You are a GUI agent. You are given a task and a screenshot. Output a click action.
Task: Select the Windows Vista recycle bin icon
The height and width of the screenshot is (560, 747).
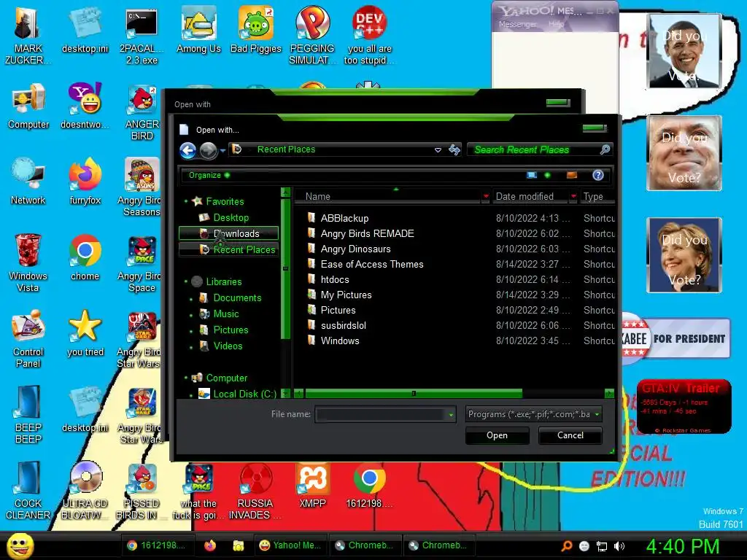pos(28,262)
